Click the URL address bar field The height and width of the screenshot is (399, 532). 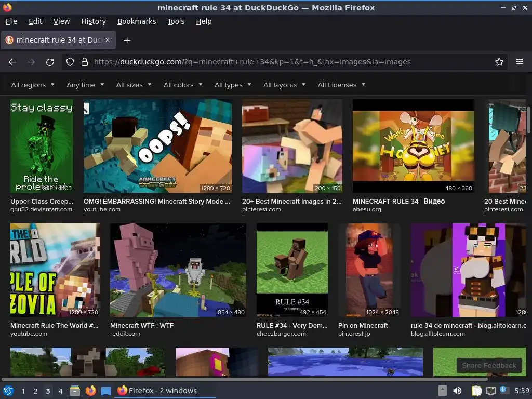[x=285, y=62]
